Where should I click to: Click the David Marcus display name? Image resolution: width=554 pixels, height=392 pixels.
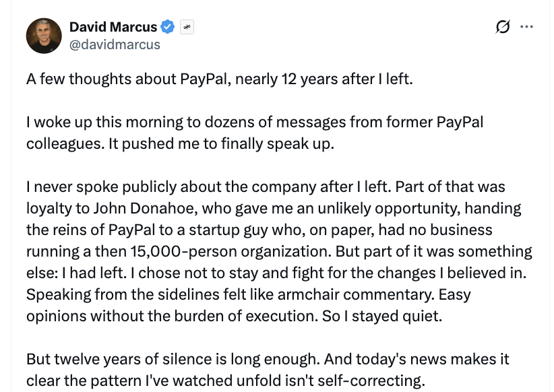coord(113,27)
